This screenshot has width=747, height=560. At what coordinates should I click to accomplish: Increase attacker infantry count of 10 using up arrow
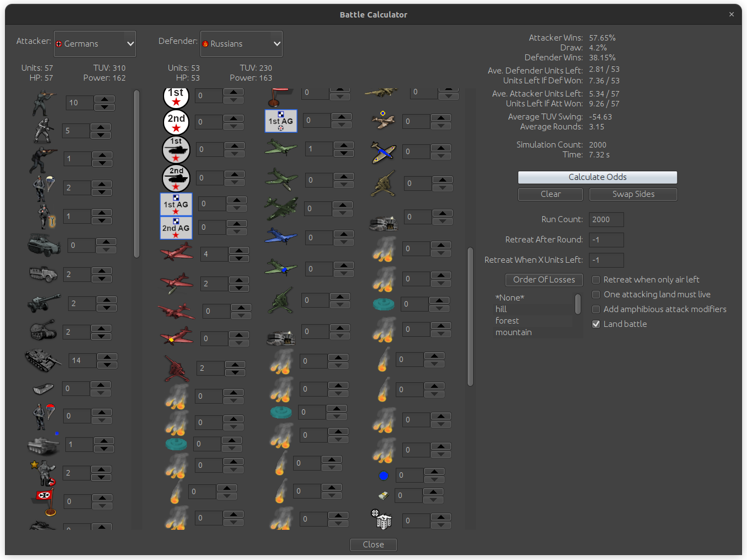click(104, 99)
